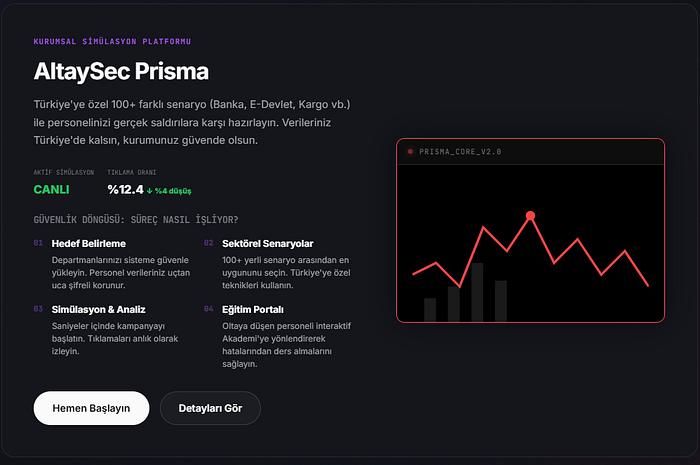Select the 02 step number badge
Image resolution: width=700 pixels, height=465 pixels.
click(x=208, y=243)
